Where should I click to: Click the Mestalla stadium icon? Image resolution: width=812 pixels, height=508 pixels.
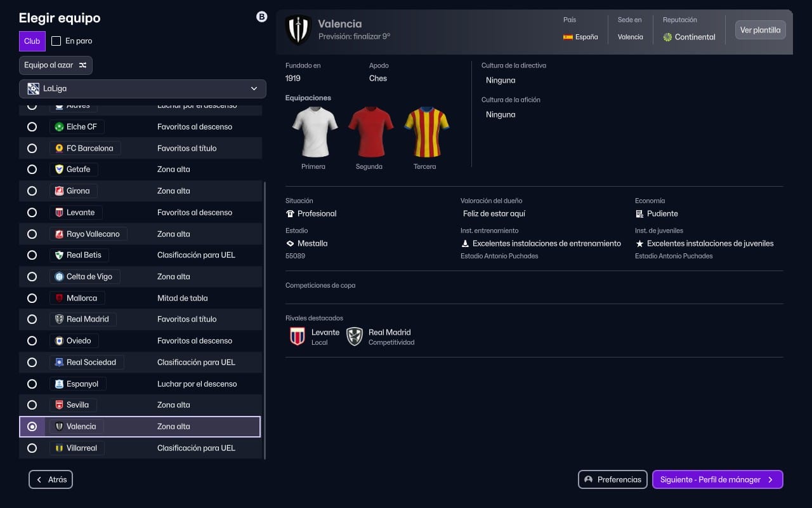click(x=291, y=243)
